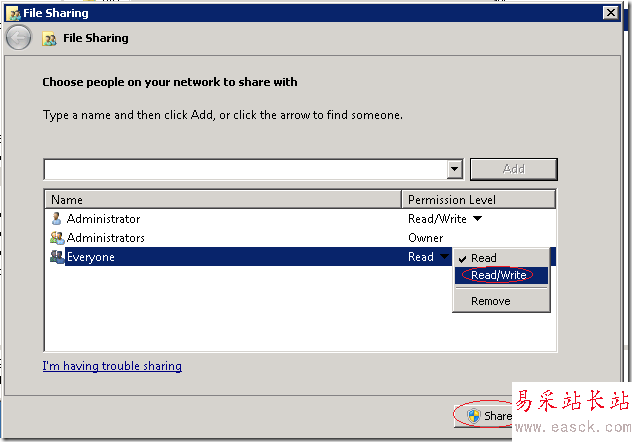
Task: Open the name combo box dropdown arrow
Action: 454,169
